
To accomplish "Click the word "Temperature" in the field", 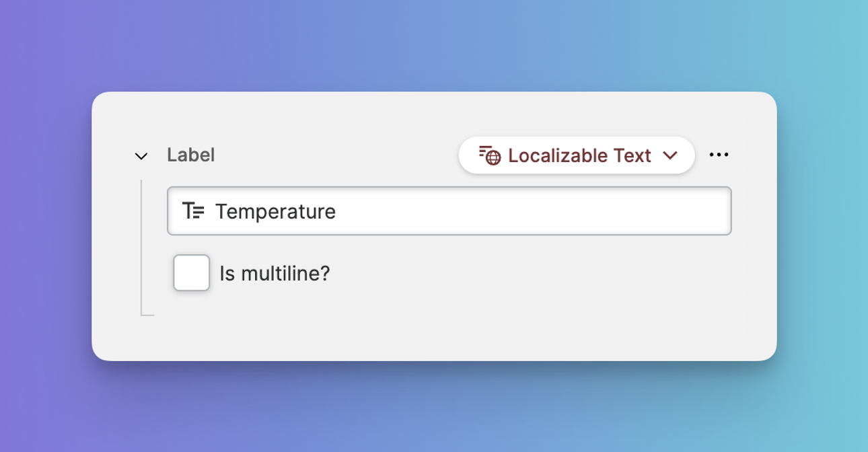I will point(275,212).
